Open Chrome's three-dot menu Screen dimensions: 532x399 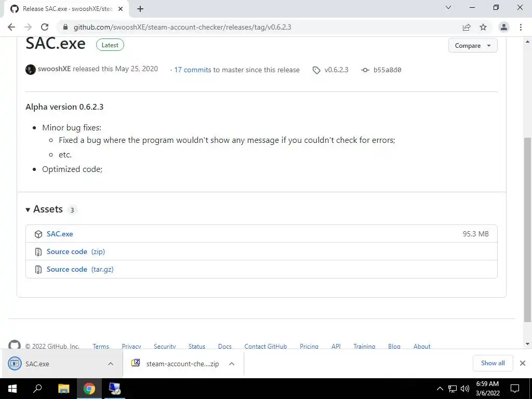point(521,27)
